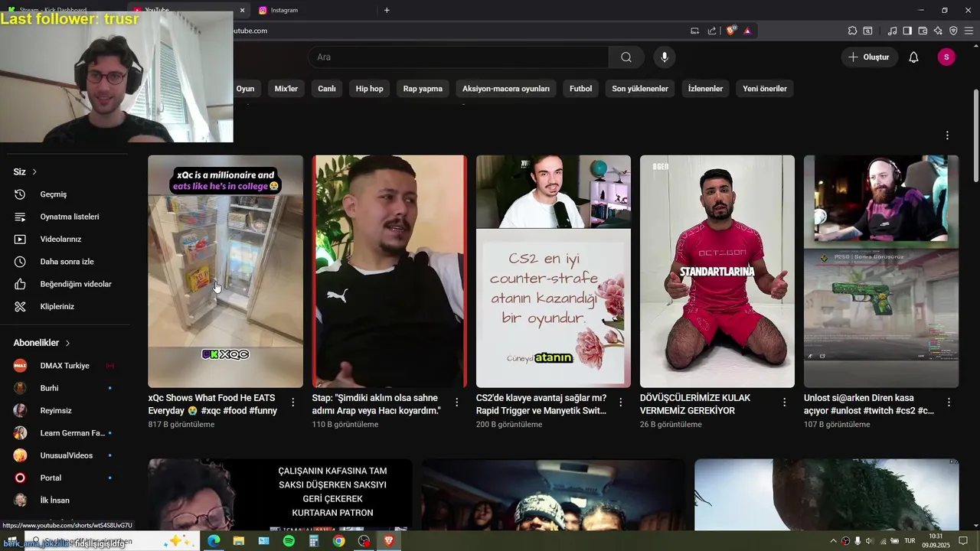This screenshot has height=551, width=980.
Task: Click the YouTube search magnifier button
Action: (x=626, y=57)
